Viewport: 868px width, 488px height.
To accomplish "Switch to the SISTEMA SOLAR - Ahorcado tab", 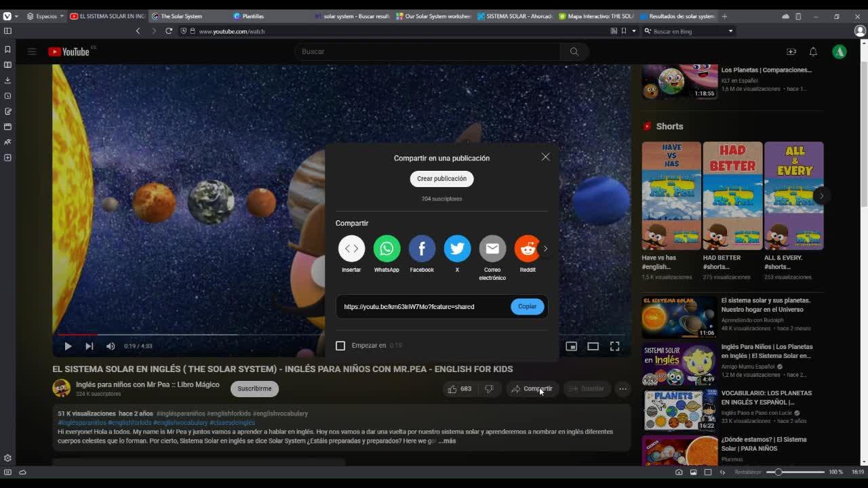I will [514, 16].
